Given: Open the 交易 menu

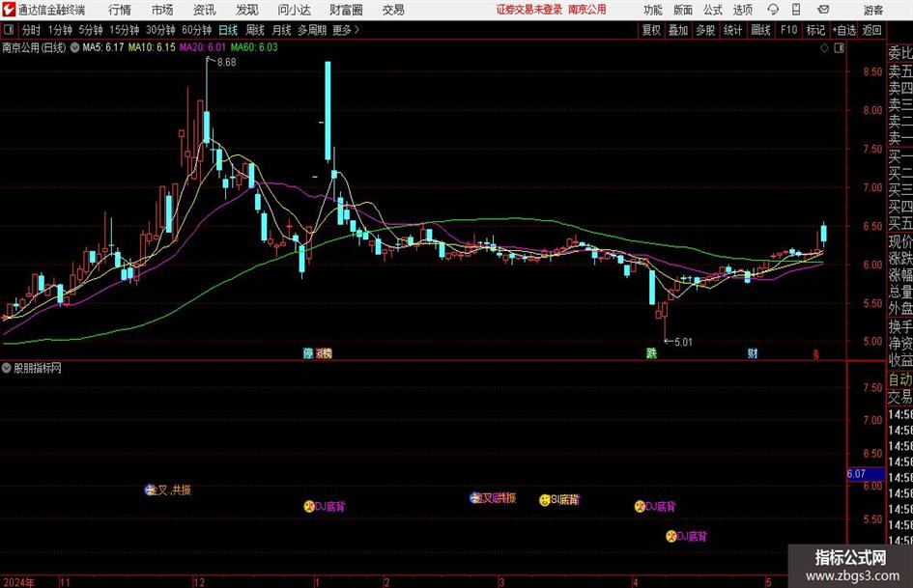Looking at the screenshot, I should (393, 10).
